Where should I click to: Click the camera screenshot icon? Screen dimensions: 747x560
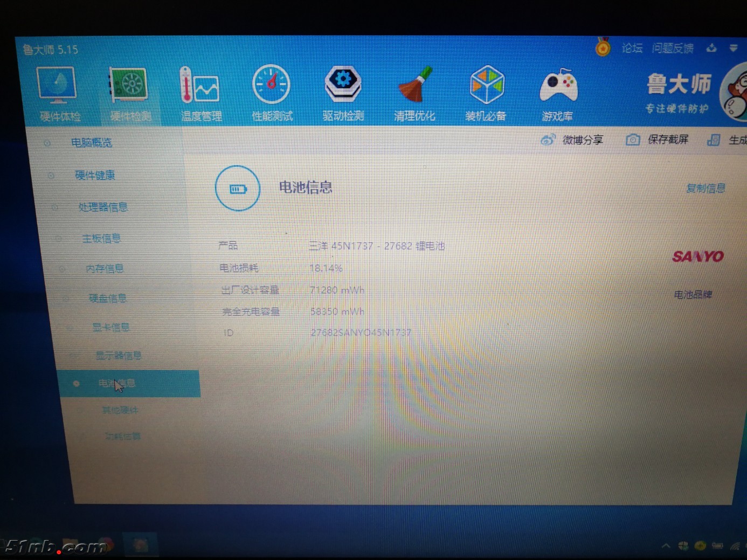(633, 140)
